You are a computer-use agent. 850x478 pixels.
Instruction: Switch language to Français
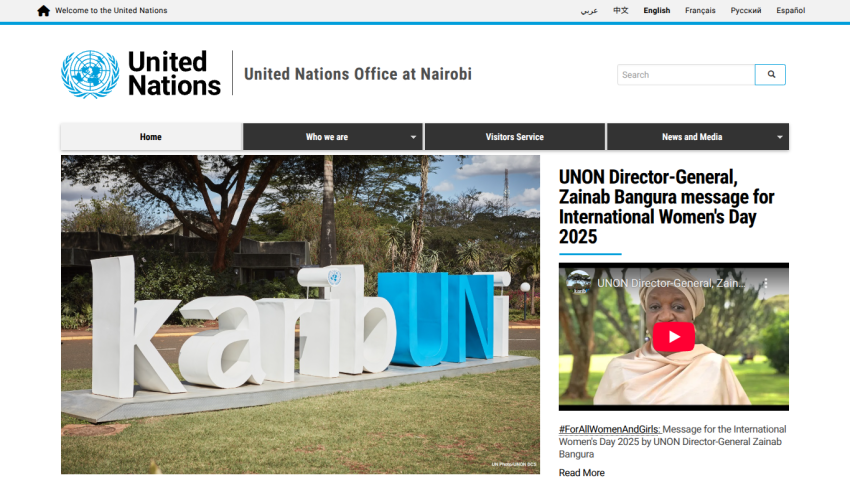(x=700, y=10)
